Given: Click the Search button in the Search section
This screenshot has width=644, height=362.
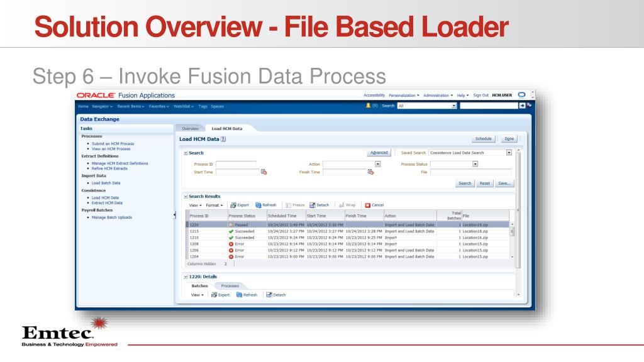Looking at the screenshot, I should (x=465, y=184).
